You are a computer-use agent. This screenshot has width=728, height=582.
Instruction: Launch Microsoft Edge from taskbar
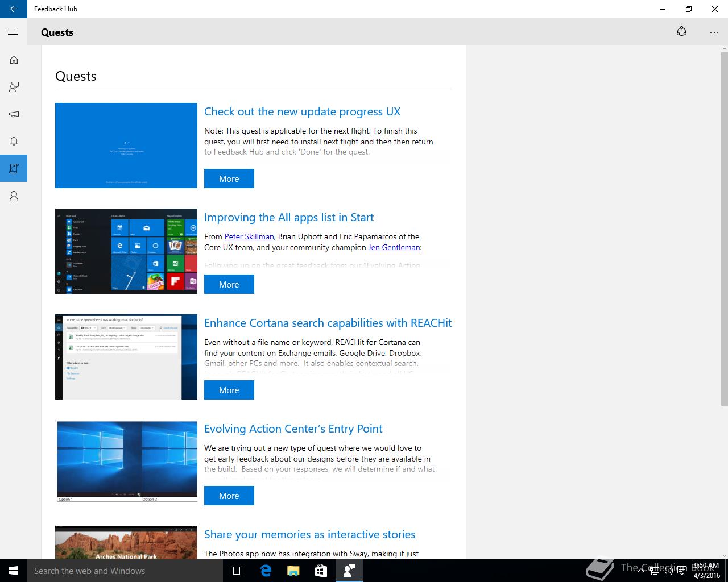[265, 571]
